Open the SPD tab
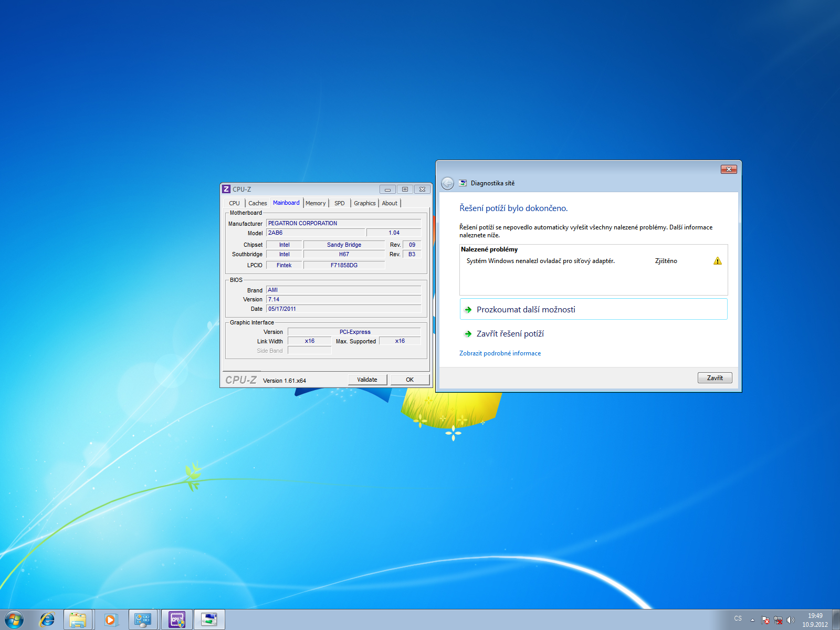The height and width of the screenshot is (630, 840). (x=340, y=203)
